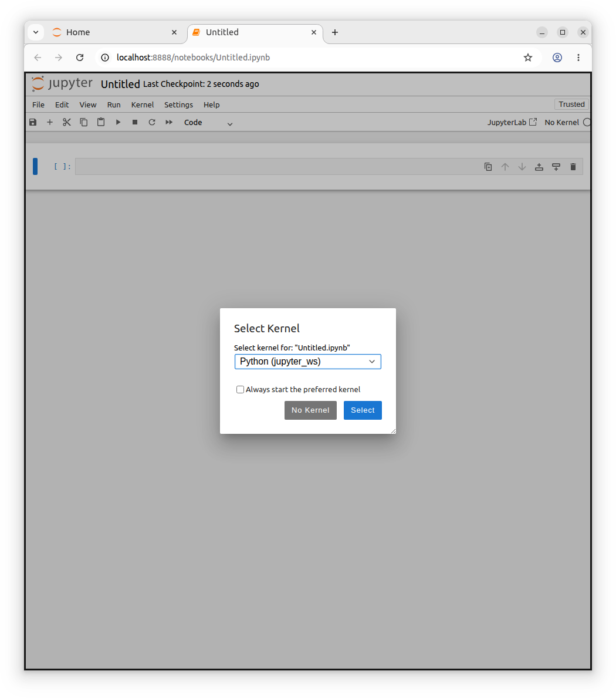Open the Edit menu
The image size is (616, 698).
[x=62, y=104]
